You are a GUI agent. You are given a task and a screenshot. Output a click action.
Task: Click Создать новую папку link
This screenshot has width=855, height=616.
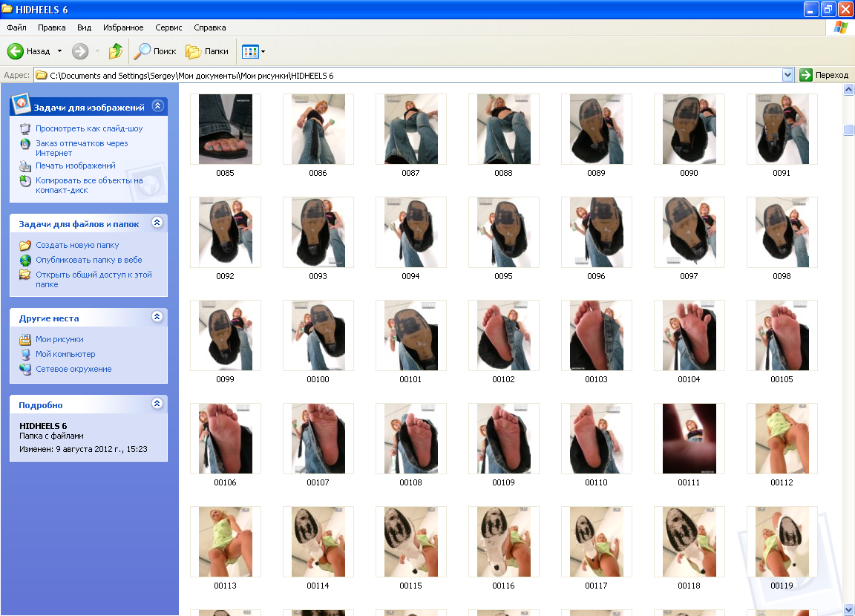(77, 246)
